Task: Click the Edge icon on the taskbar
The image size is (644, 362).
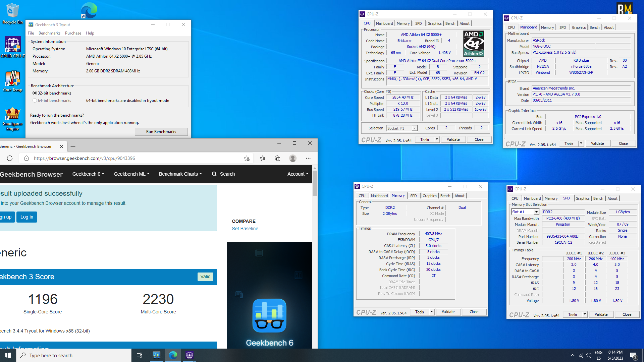Action: point(173,355)
